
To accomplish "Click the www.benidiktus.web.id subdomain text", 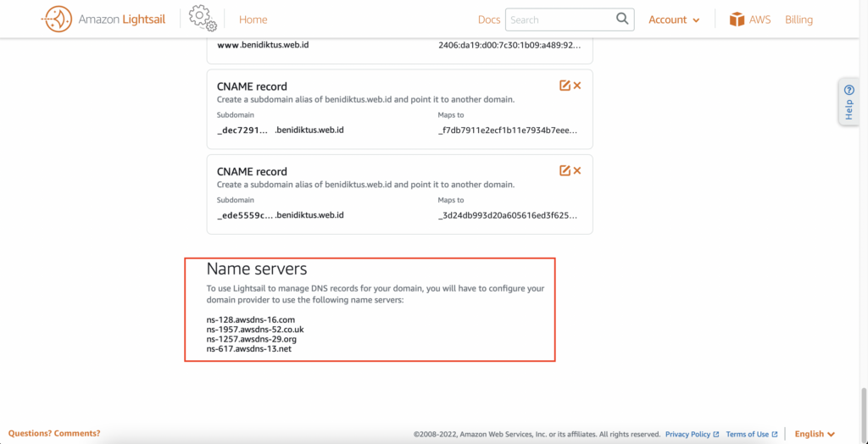I will 263,45.
